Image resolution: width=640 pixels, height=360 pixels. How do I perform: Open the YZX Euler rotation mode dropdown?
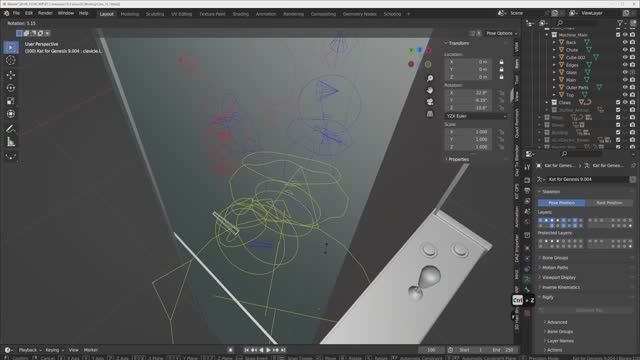(x=476, y=116)
